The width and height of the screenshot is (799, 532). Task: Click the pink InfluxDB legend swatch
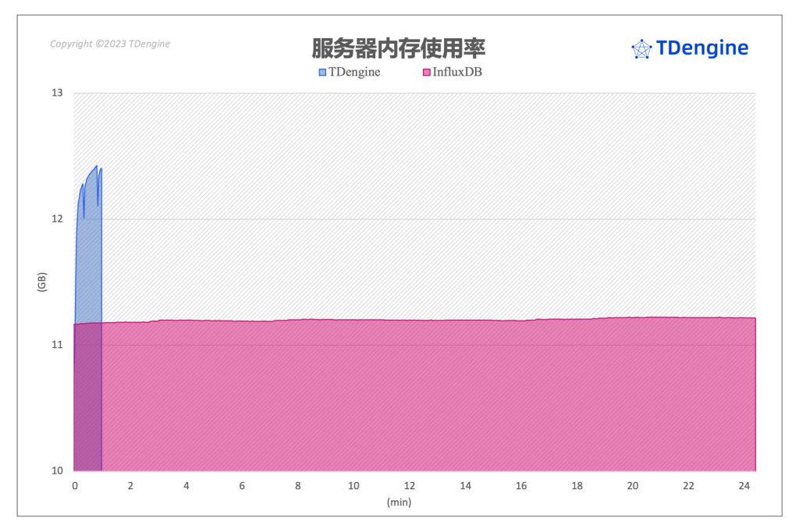426,73
